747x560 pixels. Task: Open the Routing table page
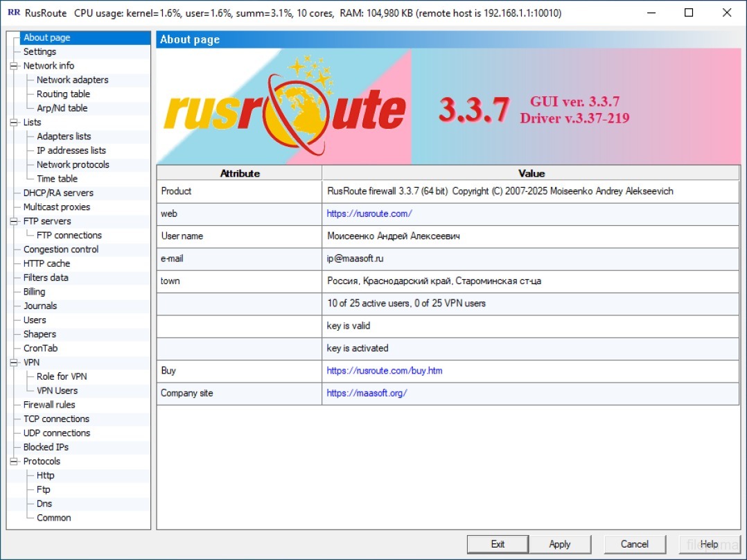tap(62, 94)
